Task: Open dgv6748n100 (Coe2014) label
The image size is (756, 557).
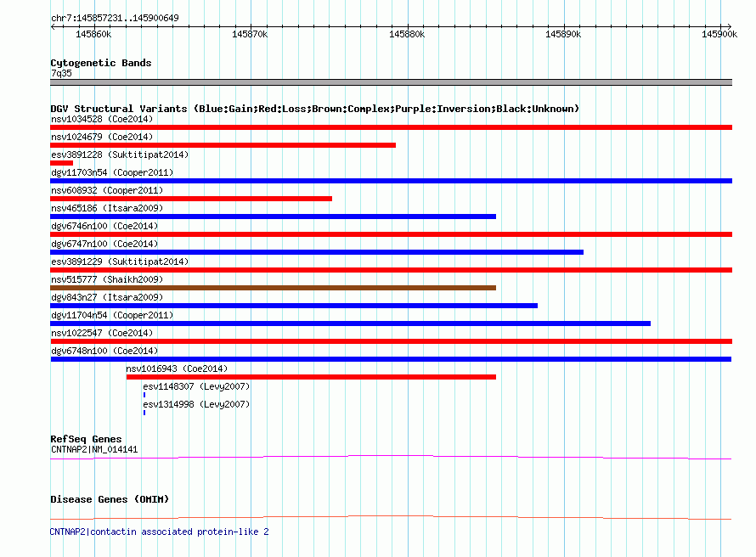Action: pyautogui.click(x=104, y=351)
